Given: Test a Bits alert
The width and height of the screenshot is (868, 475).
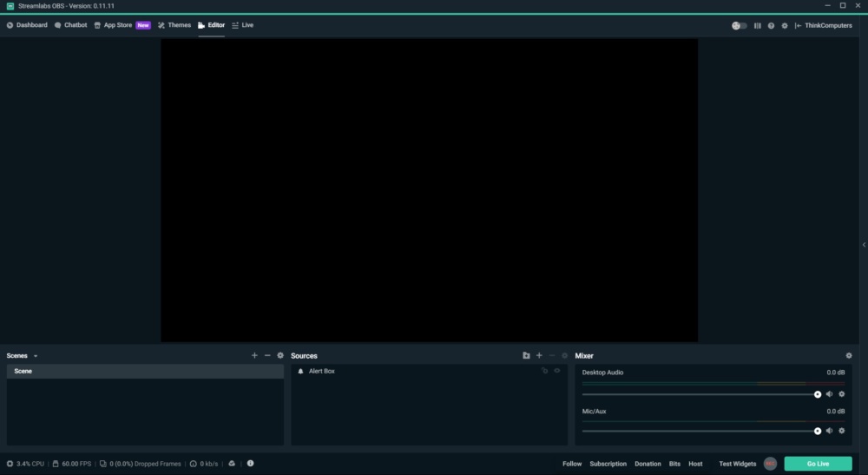Looking at the screenshot, I should (x=674, y=464).
